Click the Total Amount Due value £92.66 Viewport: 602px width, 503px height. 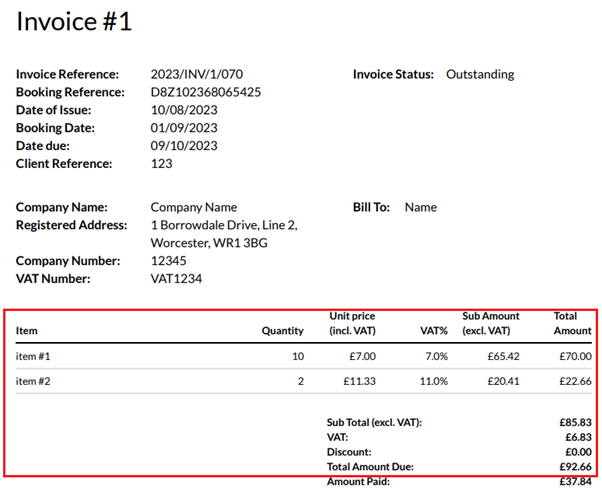coord(575,467)
